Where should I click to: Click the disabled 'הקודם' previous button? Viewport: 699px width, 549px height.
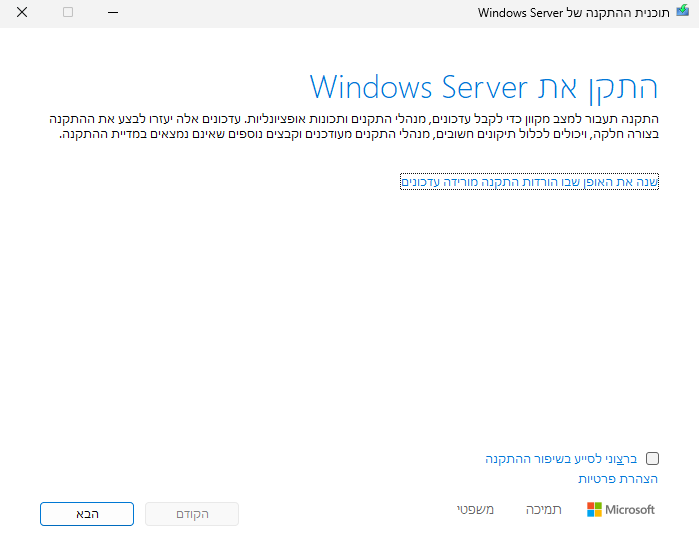coord(192,514)
